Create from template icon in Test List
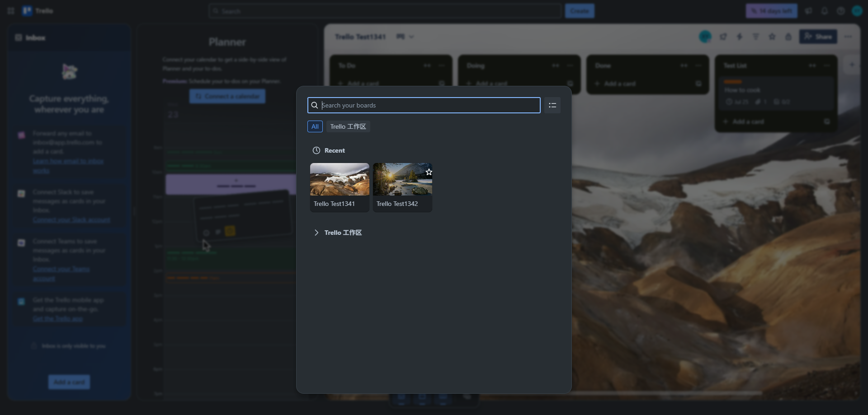 [x=827, y=121]
